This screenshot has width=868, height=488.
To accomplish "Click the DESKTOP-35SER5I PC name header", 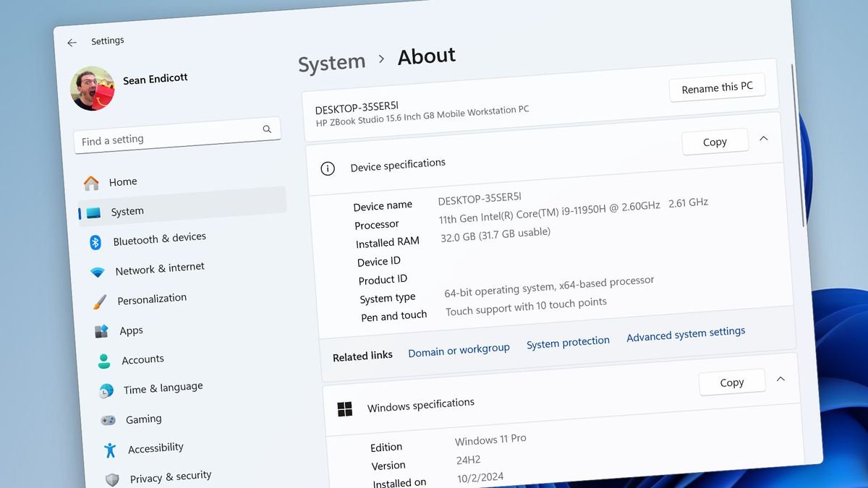I will pyautogui.click(x=357, y=108).
